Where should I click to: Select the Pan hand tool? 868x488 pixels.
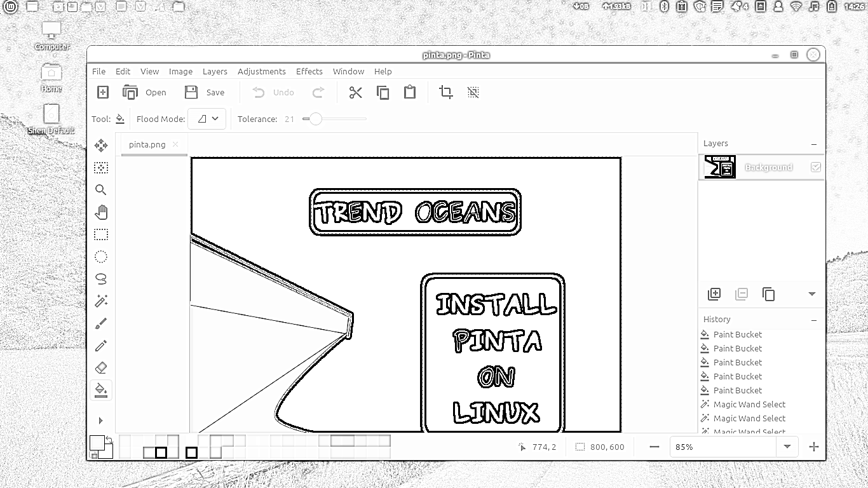[x=101, y=212]
